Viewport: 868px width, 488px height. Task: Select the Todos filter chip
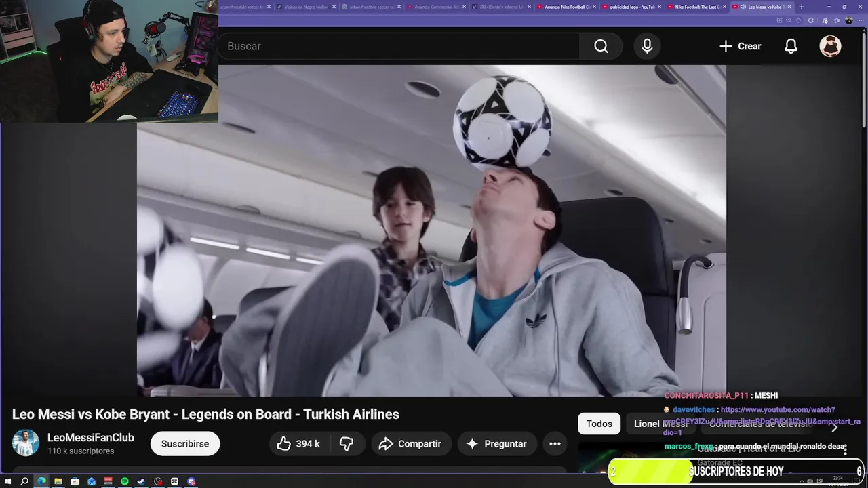[x=599, y=424]
